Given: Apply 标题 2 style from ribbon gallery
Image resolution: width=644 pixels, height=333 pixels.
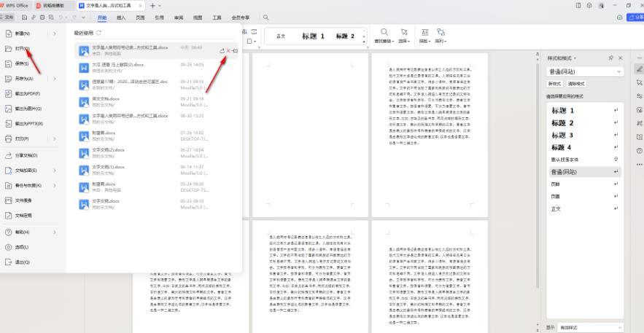Looking at the screenshot, I should pos(345,36).
